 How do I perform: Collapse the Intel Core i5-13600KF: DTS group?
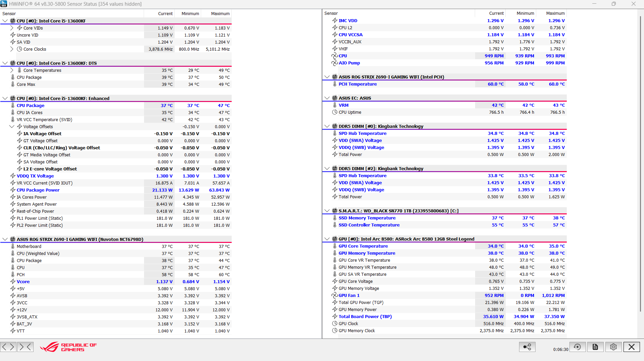(5, 63)
